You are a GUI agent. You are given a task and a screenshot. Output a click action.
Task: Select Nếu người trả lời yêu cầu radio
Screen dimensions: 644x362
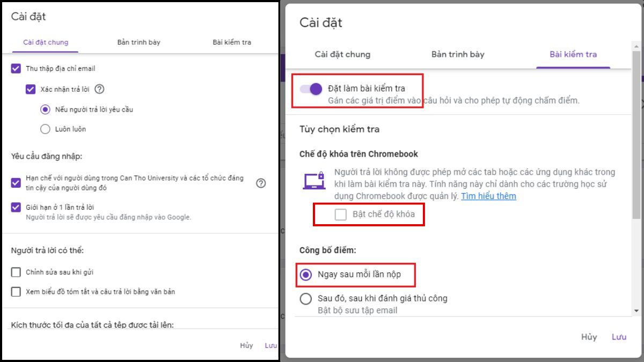pyautogui.click(x=45, y=109)
